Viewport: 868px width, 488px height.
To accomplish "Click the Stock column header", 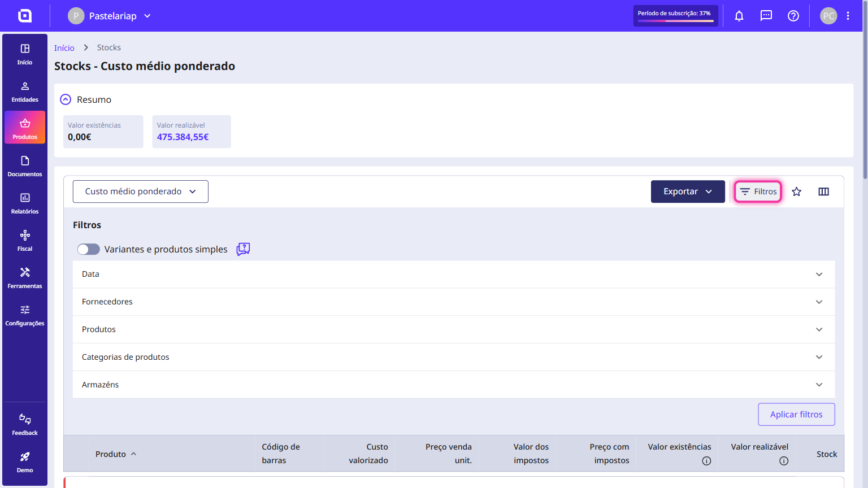I will (x=827, y=454).
